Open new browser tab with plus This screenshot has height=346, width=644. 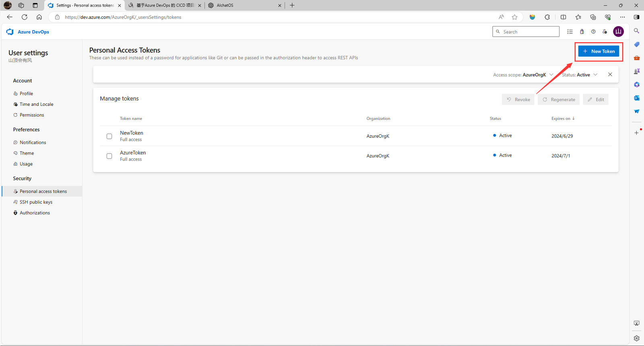point(292,5)
